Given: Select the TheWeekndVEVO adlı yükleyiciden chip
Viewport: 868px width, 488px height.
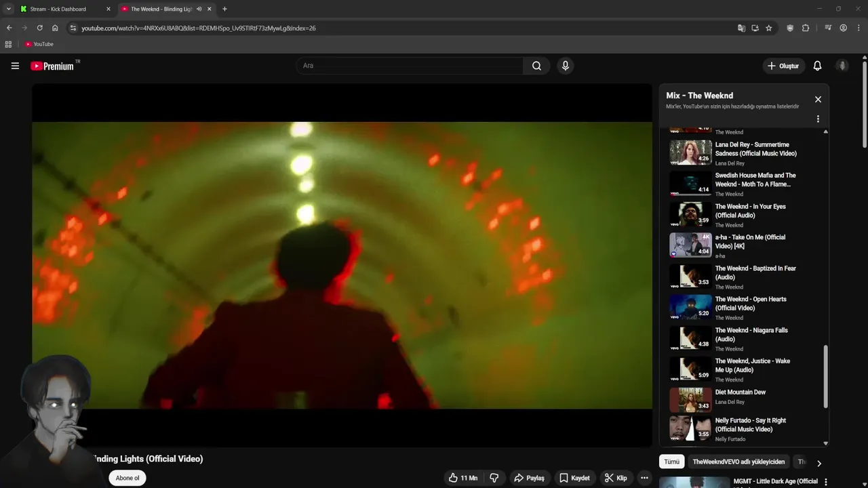Looking at the screenshot, I should [x=738, y=462].
